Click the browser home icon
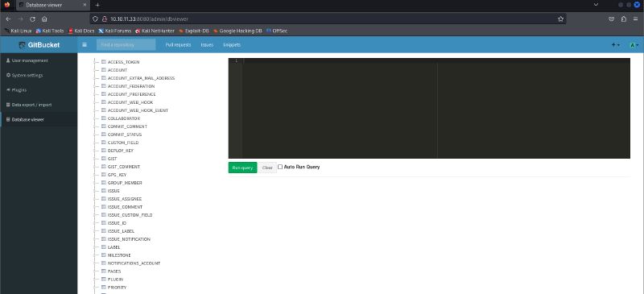644x294 pixels. (44, 19)
